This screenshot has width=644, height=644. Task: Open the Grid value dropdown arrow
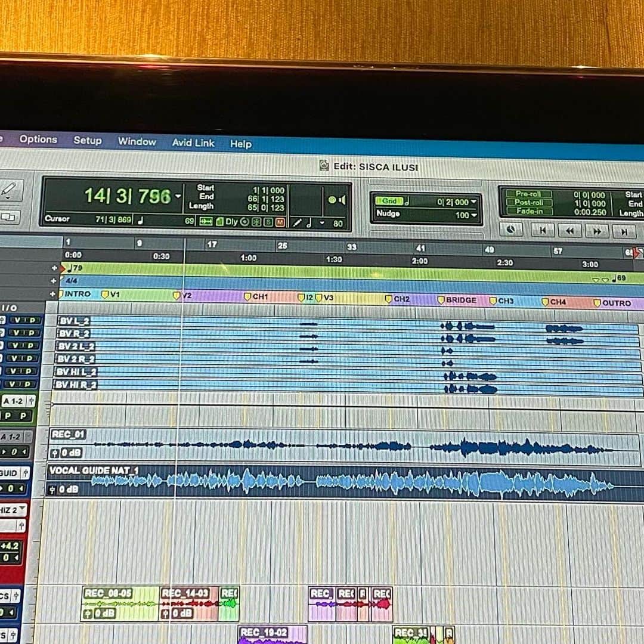473,202
